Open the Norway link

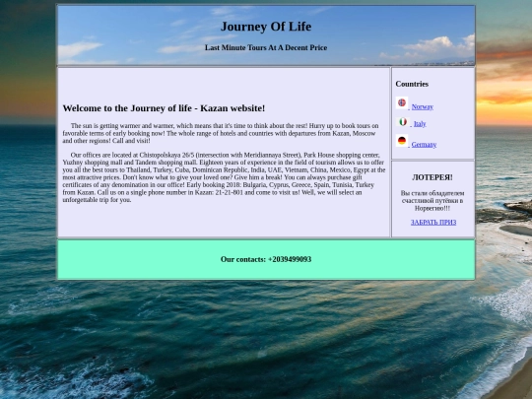tap(422, 106)
